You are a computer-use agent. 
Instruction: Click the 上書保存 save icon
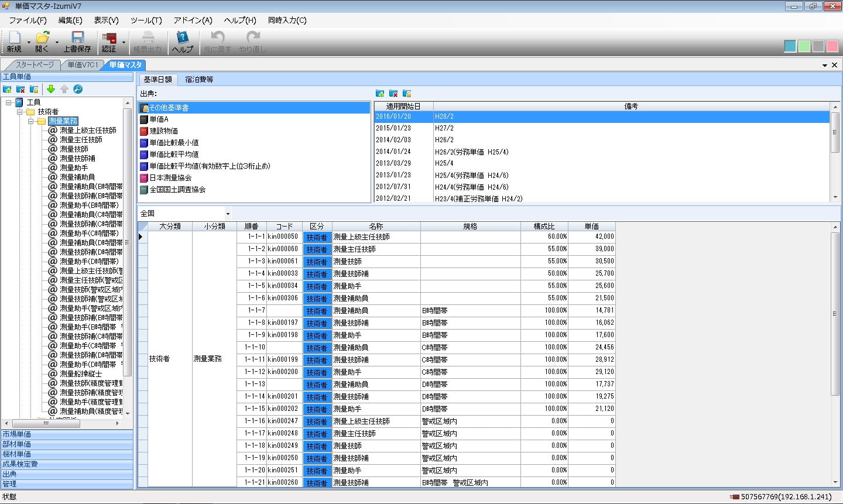click(77, 39)
